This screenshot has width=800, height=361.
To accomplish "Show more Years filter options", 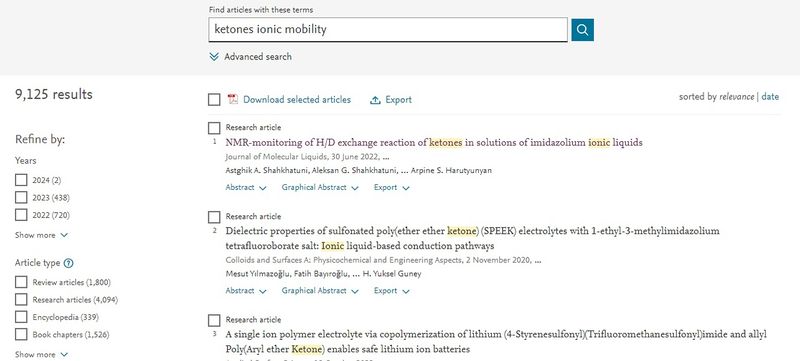I will point(41,235).
